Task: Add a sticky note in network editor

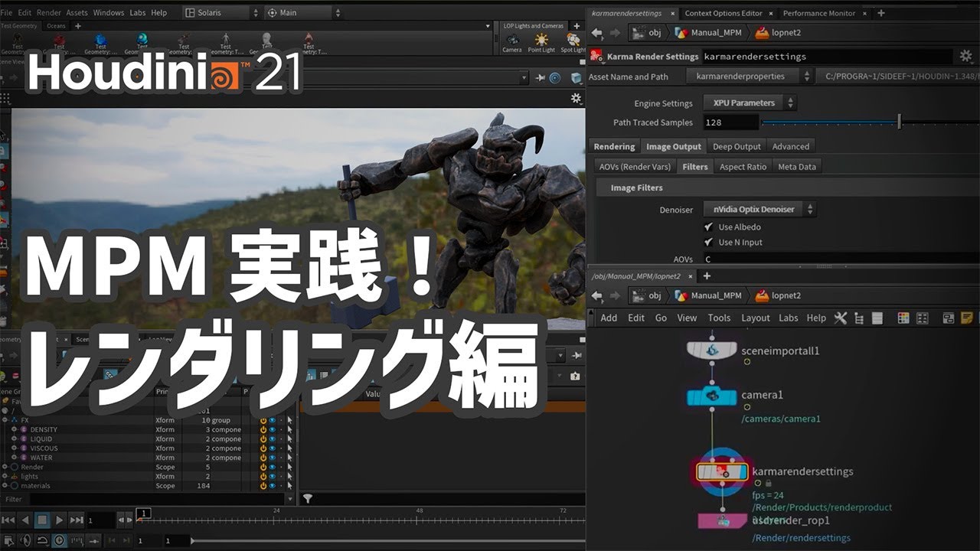Action: [x=967, y=318]
